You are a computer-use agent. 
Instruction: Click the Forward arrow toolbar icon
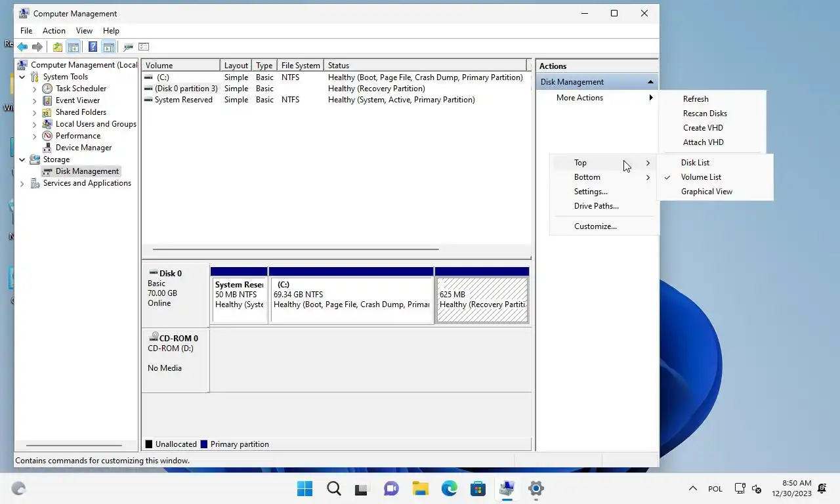(37, 47)
